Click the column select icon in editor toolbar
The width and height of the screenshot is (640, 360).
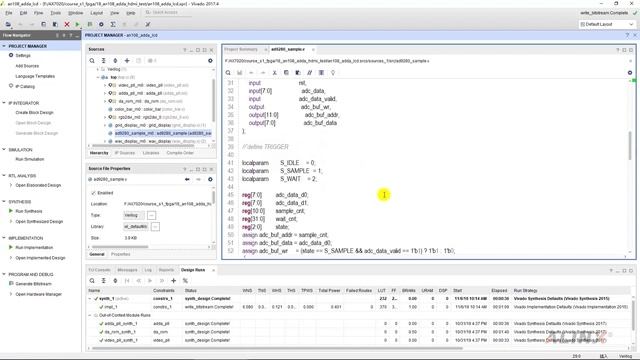coord(321,73)
